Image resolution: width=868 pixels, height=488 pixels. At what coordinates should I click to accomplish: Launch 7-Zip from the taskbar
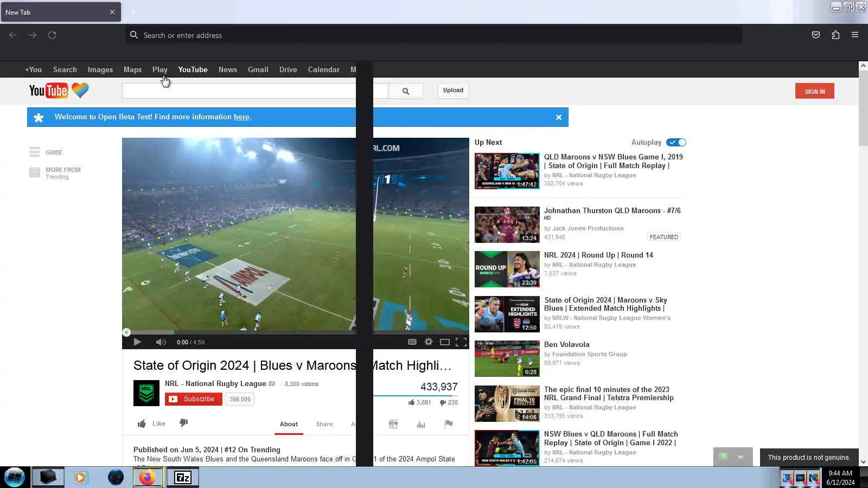(183, 478)
